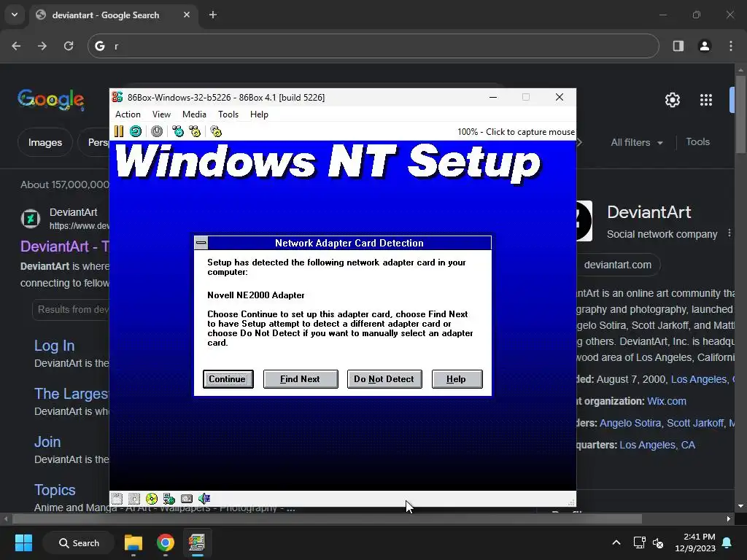747x560 pixels.
Task: Click the ACPI shutdown power icon
Action: coord(157,131)
